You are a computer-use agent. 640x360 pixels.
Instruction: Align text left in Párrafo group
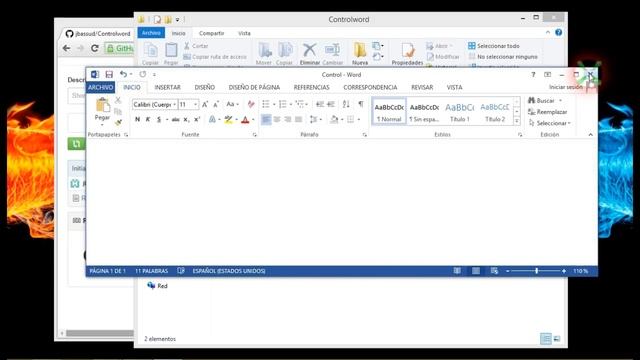[266, 119]
